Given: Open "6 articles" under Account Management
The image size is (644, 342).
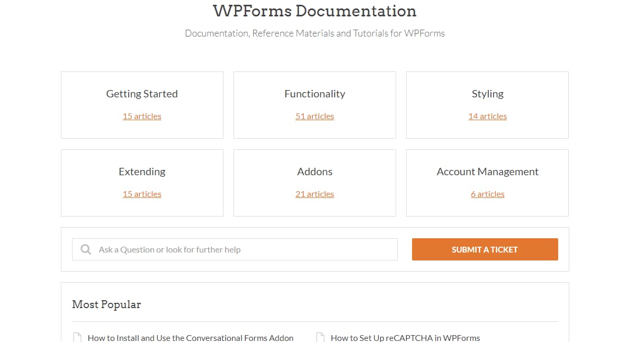Looking at the screenshot, I should (x=487, y=194).
